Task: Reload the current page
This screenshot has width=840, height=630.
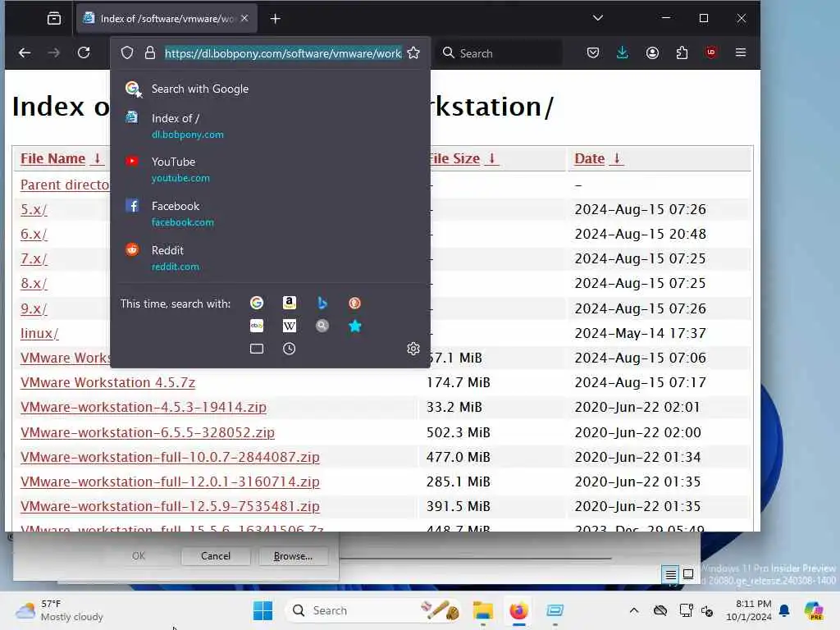Action: (84, 52)
